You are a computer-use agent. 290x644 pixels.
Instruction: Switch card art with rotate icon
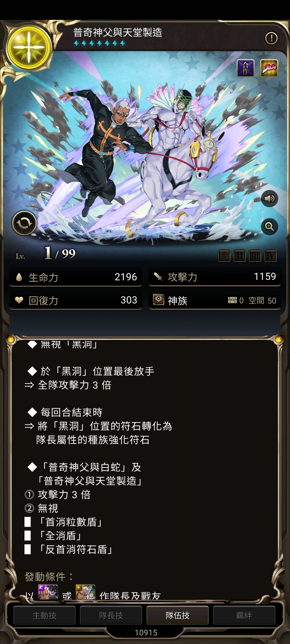24,223
